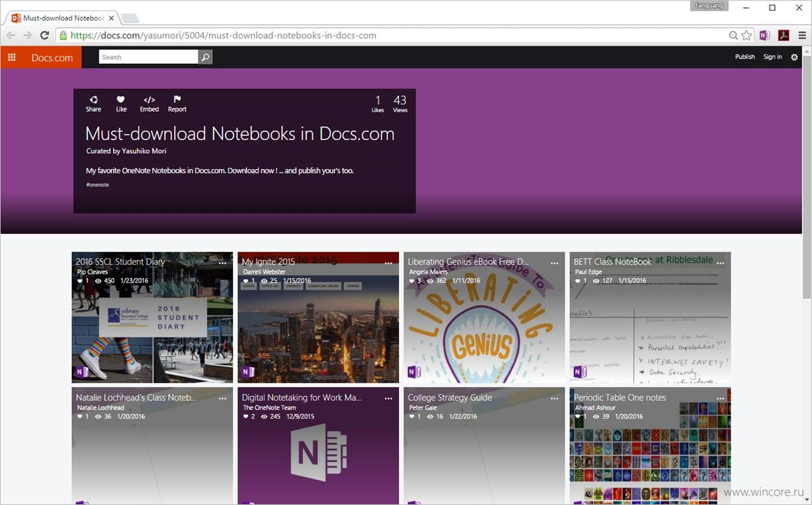The image size is (812, 505).
Task: Click the Adobe PDF extension icon
Action: pyautogui.click(x=784, y=36)
